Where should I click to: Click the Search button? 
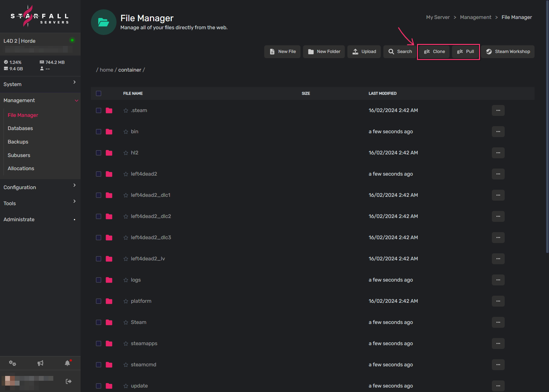(400, 52)
